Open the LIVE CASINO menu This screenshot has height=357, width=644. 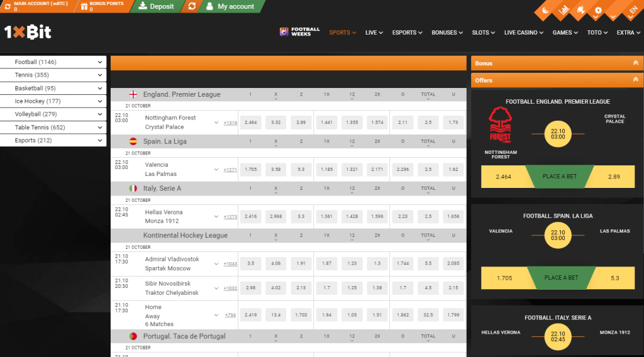coord(524,33)
